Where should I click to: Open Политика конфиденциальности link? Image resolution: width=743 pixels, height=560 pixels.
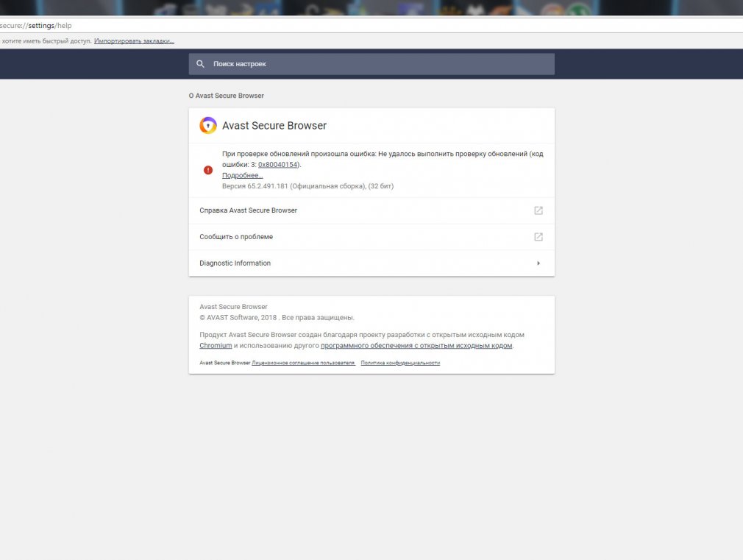click(x=400, y=363)
